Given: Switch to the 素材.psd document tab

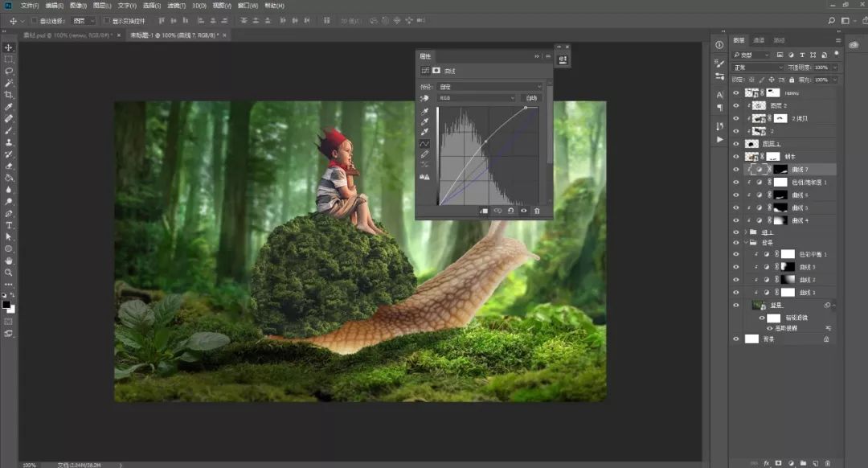Looking at the screenshot, I should tap(68, 35).
